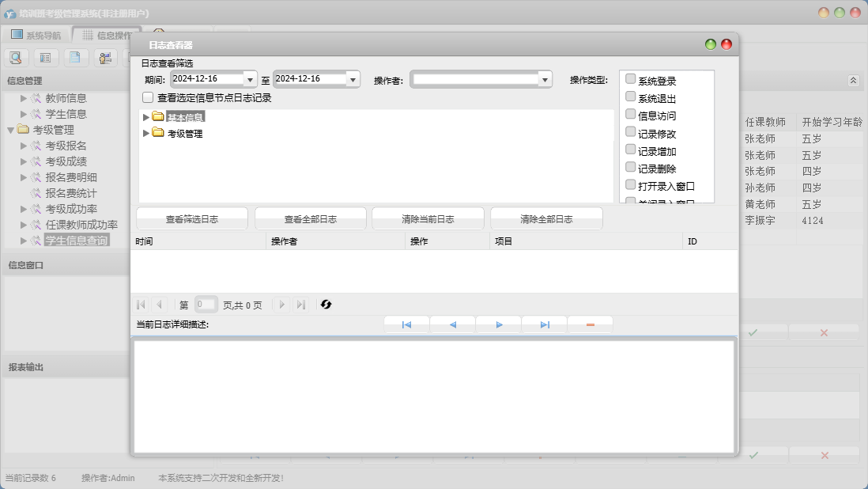Show next log detail record
This screenshot has width=868, height=489.
(x=499, y=324)
